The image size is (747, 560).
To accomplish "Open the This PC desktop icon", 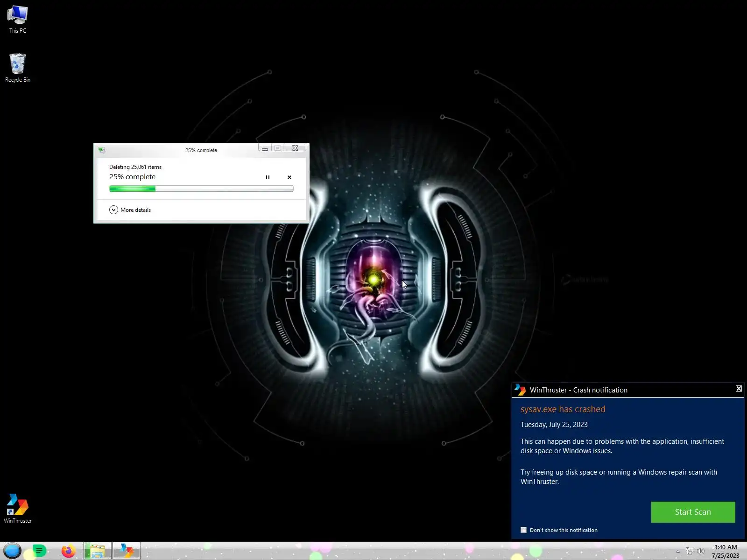I will pos(18,20).
